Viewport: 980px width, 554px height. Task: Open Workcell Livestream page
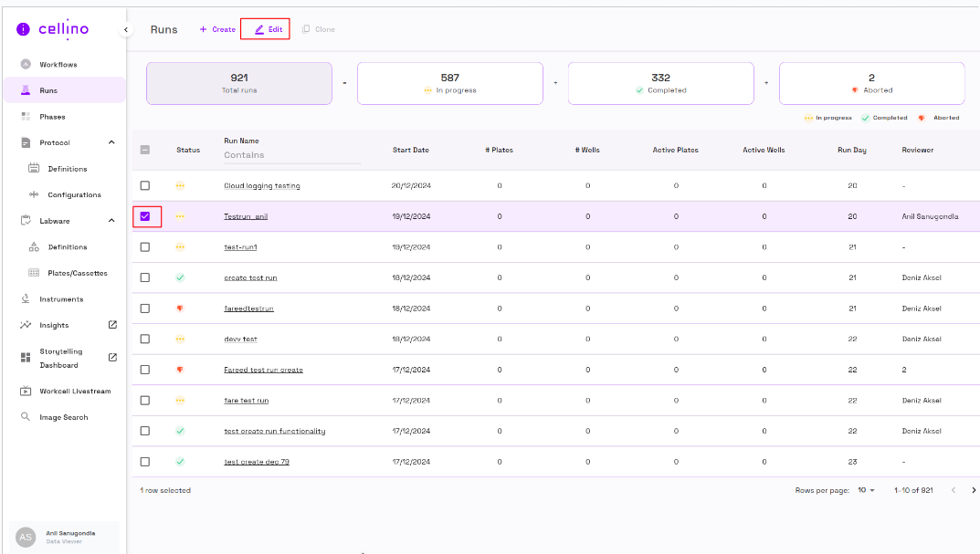(x=74, y=392)
